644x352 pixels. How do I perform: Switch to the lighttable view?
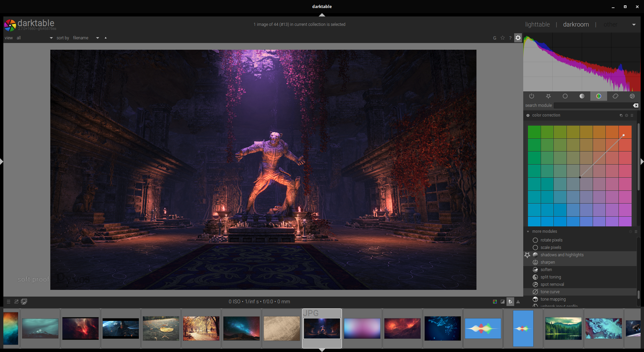coord(537,25)
